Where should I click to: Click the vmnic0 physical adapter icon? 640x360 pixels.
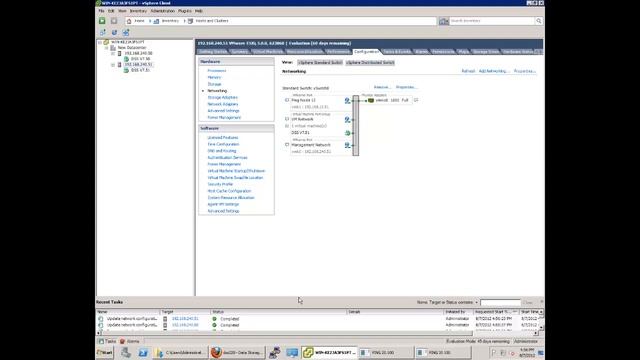click(371, 100)
